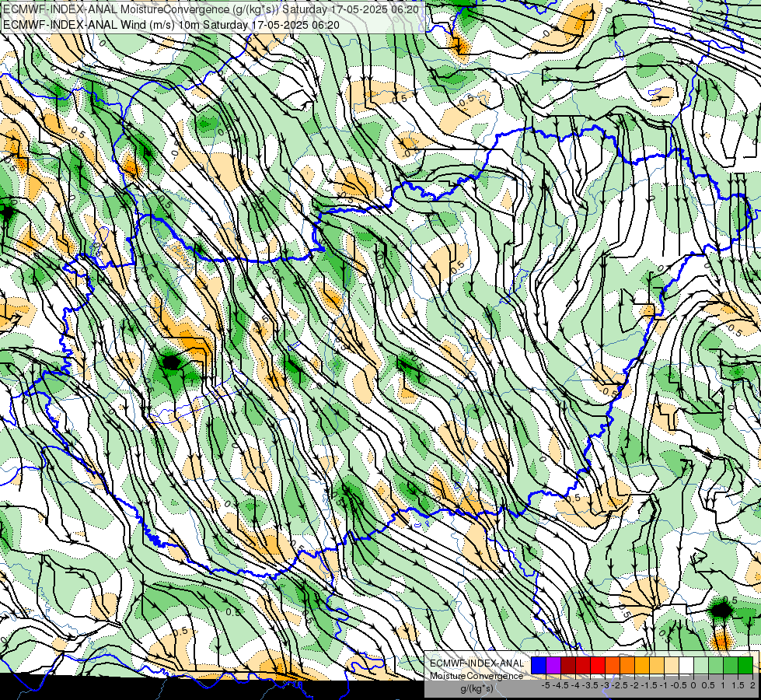Image resolution: width=761 pixels, height=700 pixels.
Task: Click the '2' tick label on legend scale
Action: (752, 685)
